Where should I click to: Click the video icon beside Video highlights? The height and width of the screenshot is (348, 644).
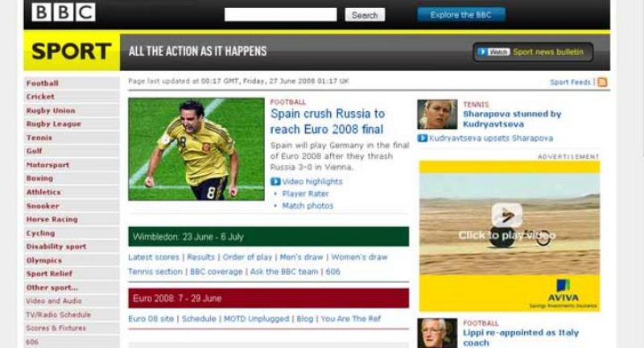coord(276,181)
